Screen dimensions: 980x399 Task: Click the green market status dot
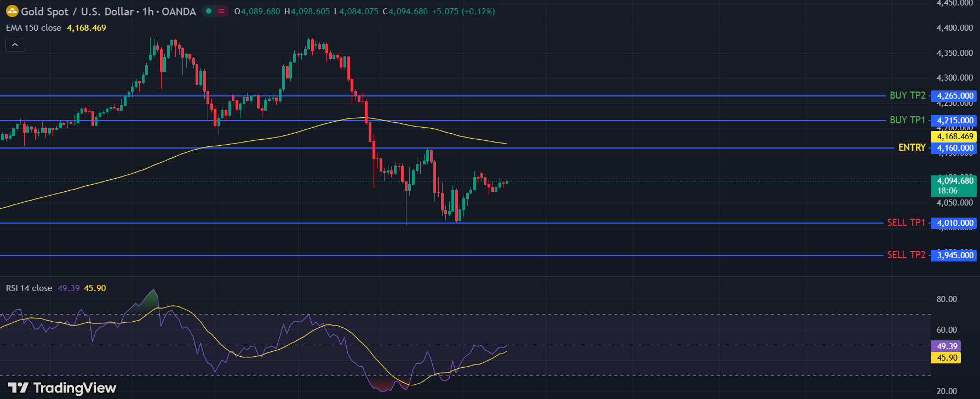pyautogui.click(x=209, y=11)
